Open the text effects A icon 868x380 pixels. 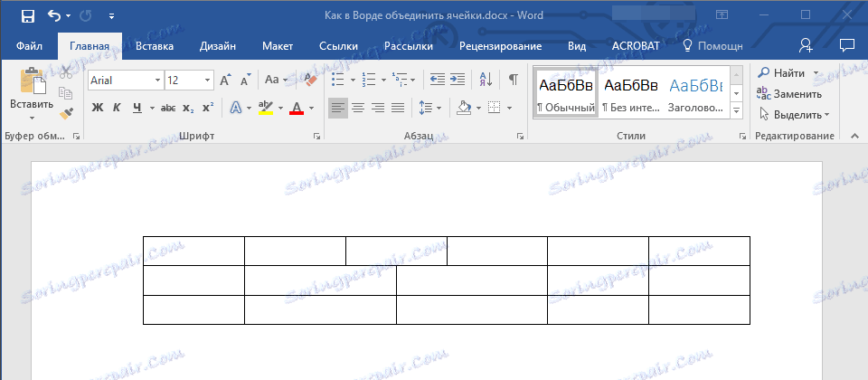click(236, 108)
